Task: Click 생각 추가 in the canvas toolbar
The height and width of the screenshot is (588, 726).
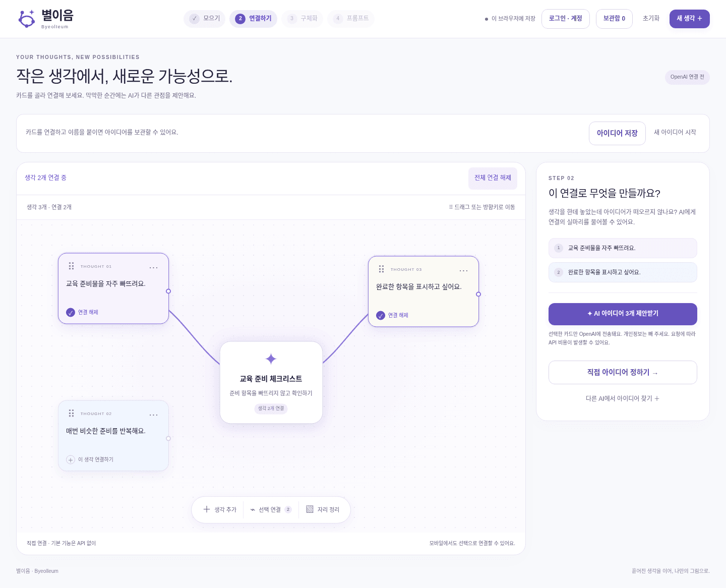Action: 220,510
